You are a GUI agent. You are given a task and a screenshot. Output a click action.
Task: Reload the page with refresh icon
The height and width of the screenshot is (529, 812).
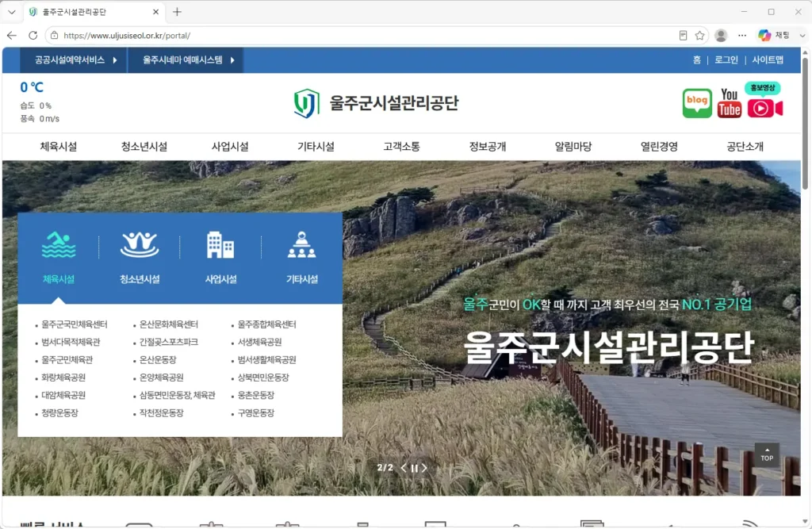click(33, 35)
